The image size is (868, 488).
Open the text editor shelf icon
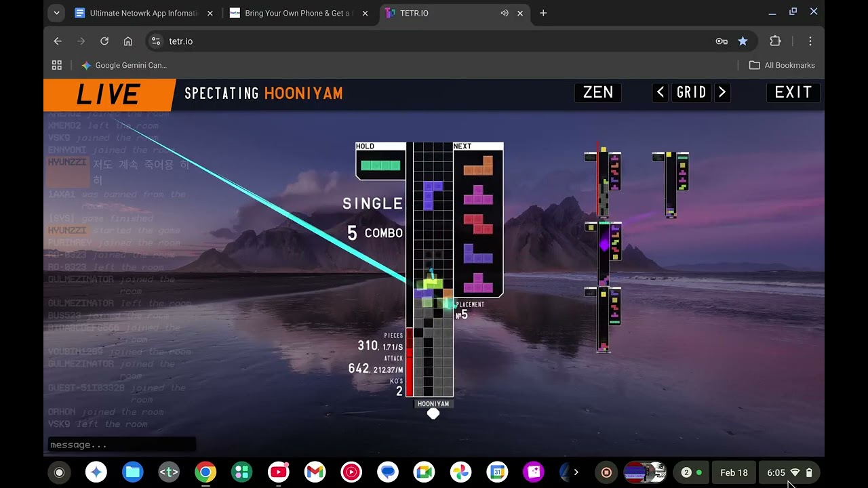pos(169,472)
